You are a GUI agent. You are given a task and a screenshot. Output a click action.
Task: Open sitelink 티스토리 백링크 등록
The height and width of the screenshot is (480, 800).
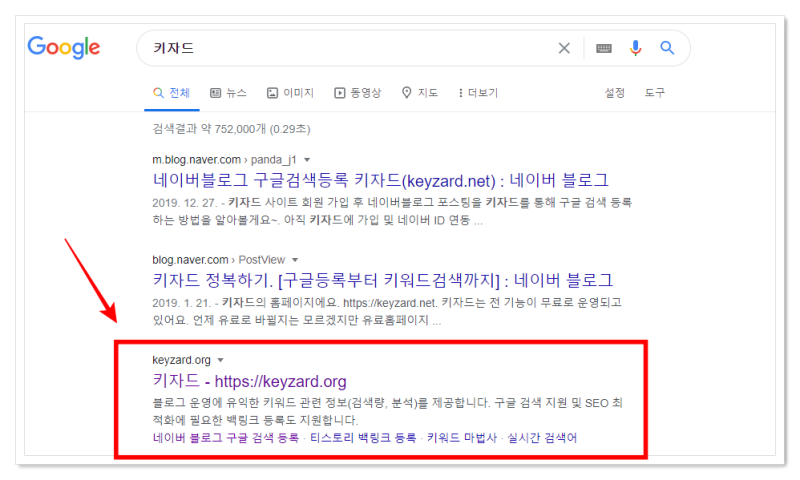[363, 438]
